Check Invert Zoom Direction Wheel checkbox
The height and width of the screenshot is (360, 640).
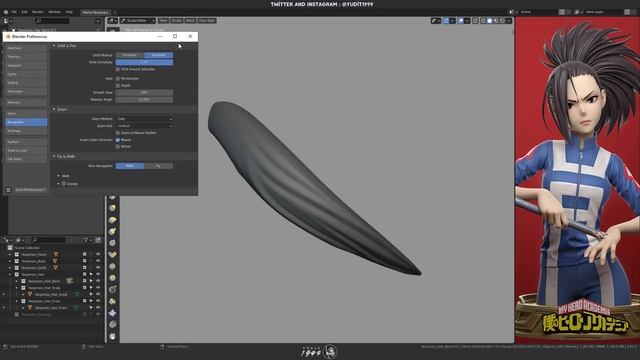click(118, 147)
